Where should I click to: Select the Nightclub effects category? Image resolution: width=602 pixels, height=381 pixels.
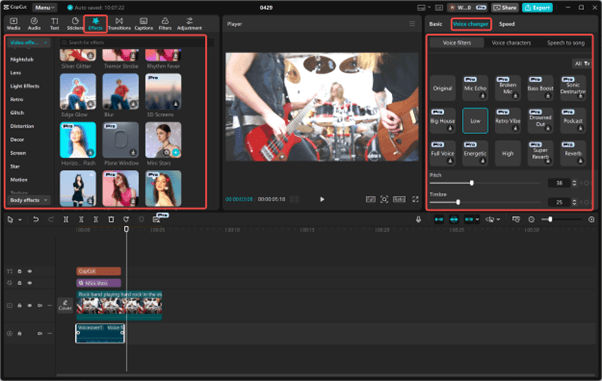(22, 60)
